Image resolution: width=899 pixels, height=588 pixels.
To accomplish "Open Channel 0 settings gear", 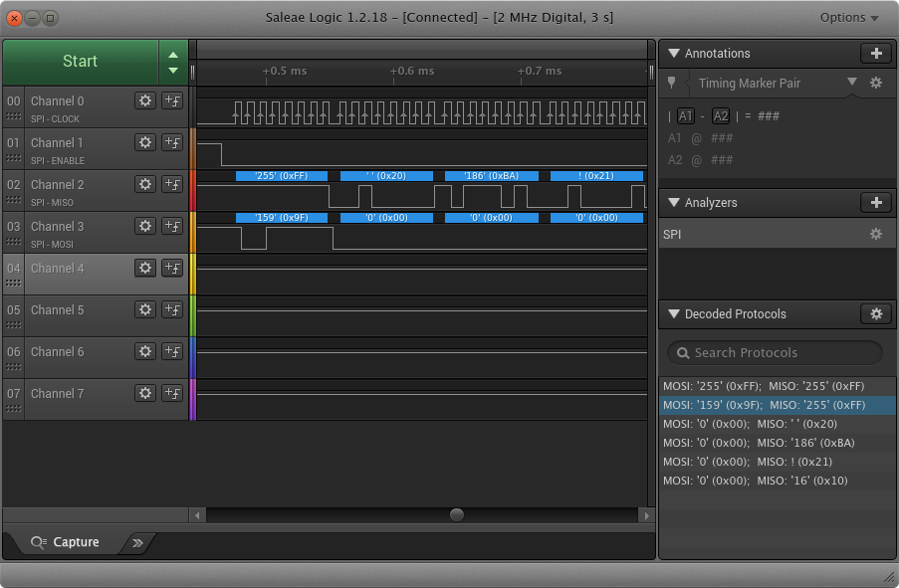I will point(145,100).
